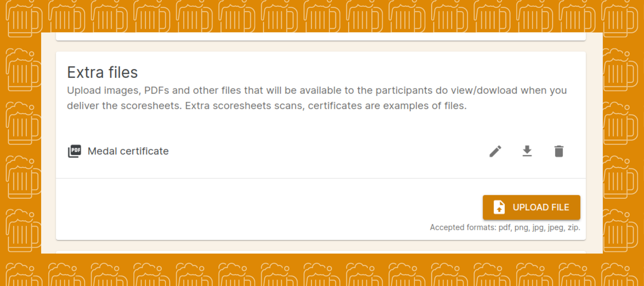Open the Medal certificate file name
Screen dimensions: 644x286
(x=128, y=151)
